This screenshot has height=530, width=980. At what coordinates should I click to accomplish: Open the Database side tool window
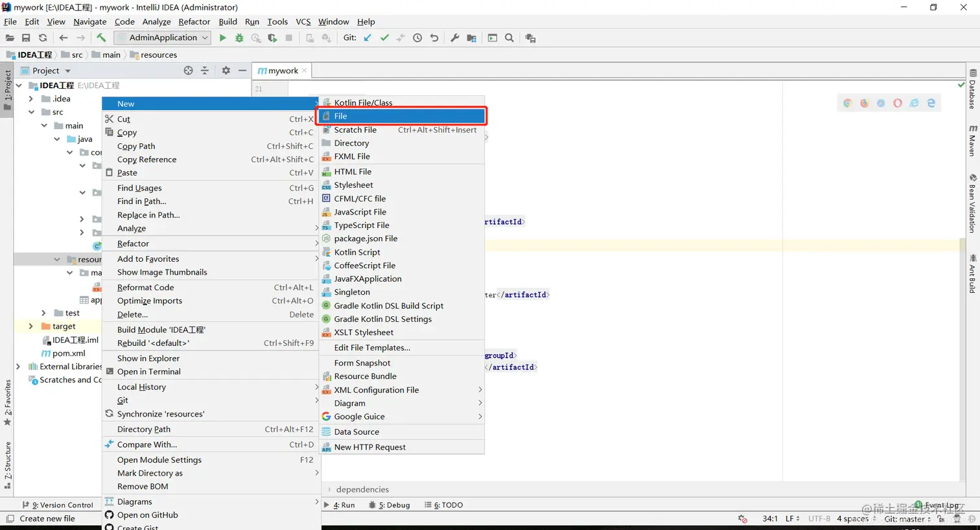(973, 90)
